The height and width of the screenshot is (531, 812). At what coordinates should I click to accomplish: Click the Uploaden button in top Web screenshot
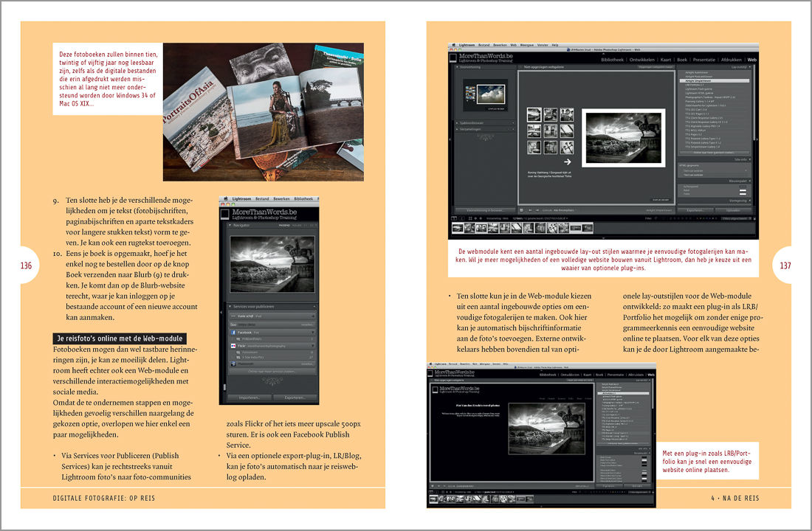coord(733,210)
